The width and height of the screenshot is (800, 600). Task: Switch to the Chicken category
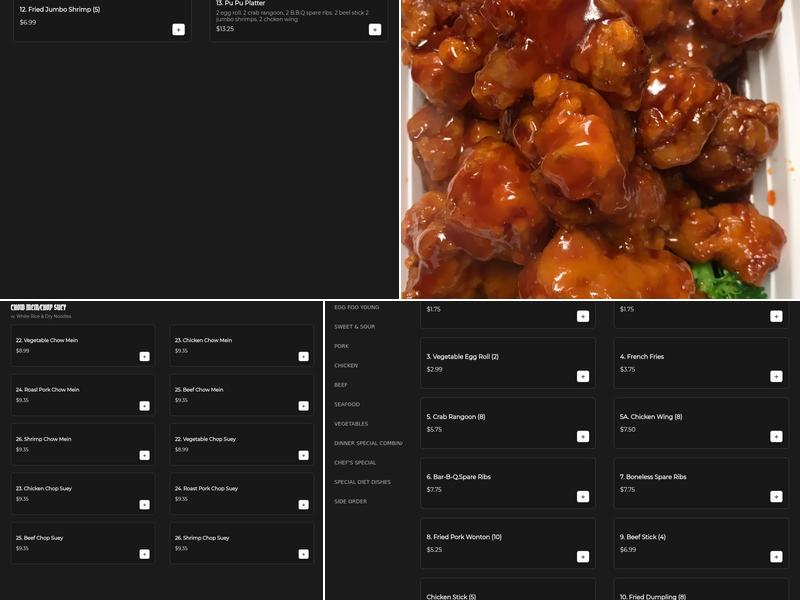pyautogui.click(x=346, y=366)
